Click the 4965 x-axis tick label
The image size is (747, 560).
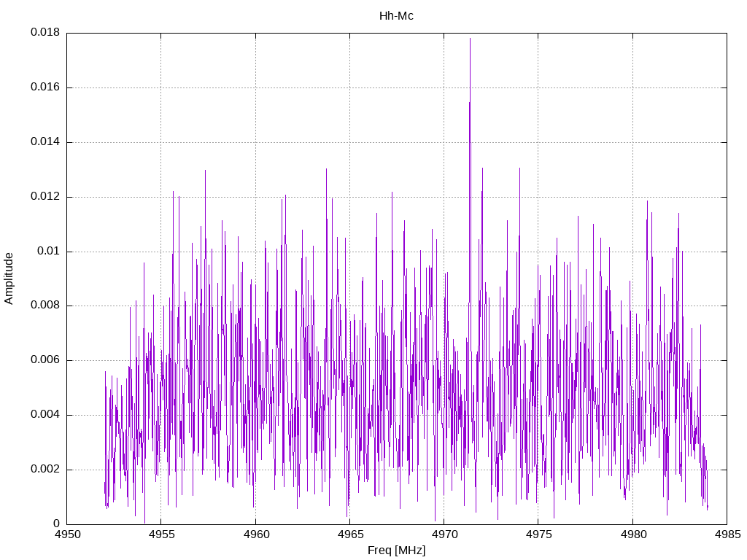pyautogui.click(x=350, y=534)
